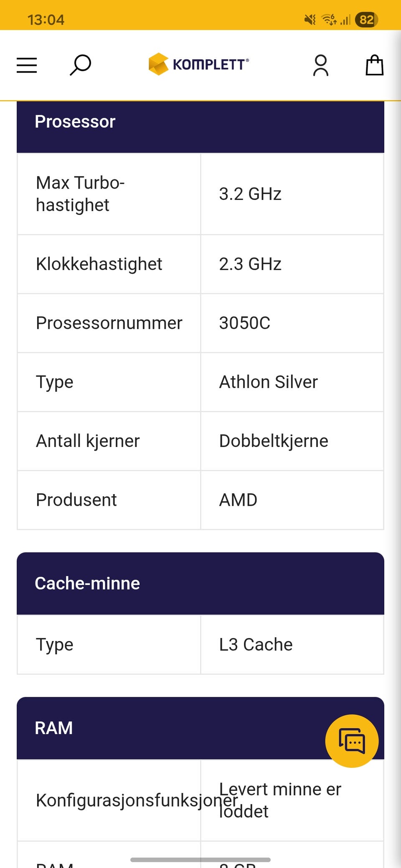Open the shopping bag cart
The image size is (401, 868).
click(x=374, y=66)
